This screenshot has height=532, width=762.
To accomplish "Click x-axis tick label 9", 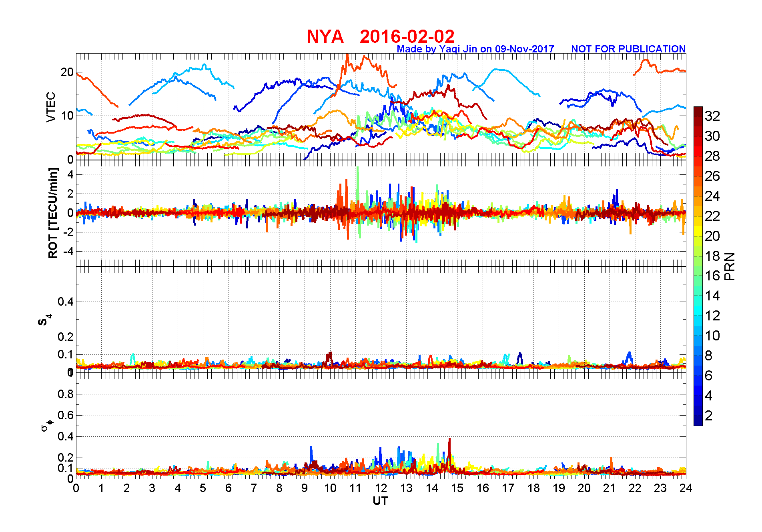I will tap(305, 488).
